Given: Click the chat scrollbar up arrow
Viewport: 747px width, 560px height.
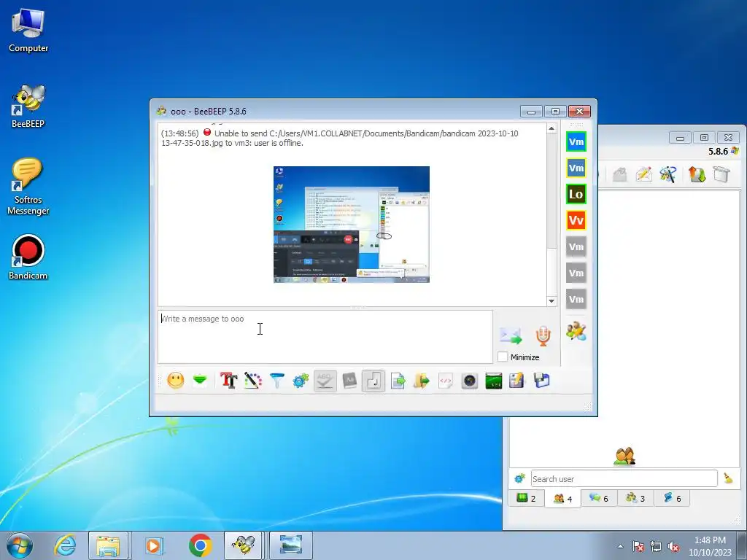Looking at the screenshot, I should [x=551, y=128].
